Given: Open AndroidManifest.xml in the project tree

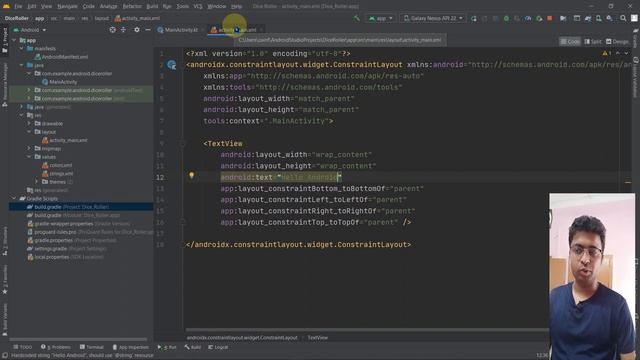Looking at the screenshot, I should [61, 57].
